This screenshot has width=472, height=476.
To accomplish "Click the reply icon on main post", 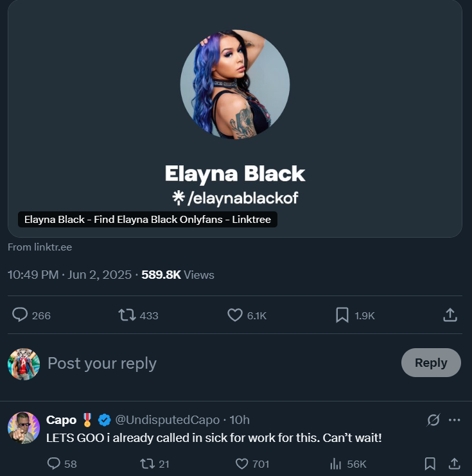I will 21,315.
